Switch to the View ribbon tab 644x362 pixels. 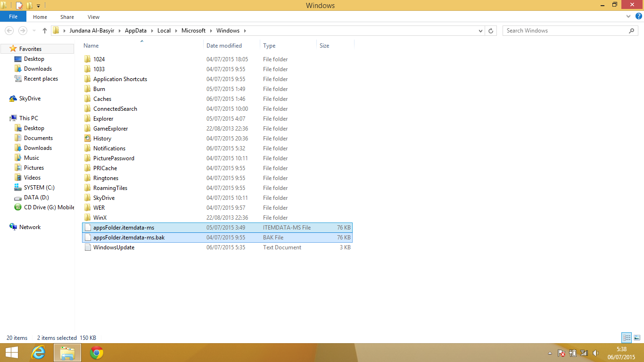[x=93, y=17]
